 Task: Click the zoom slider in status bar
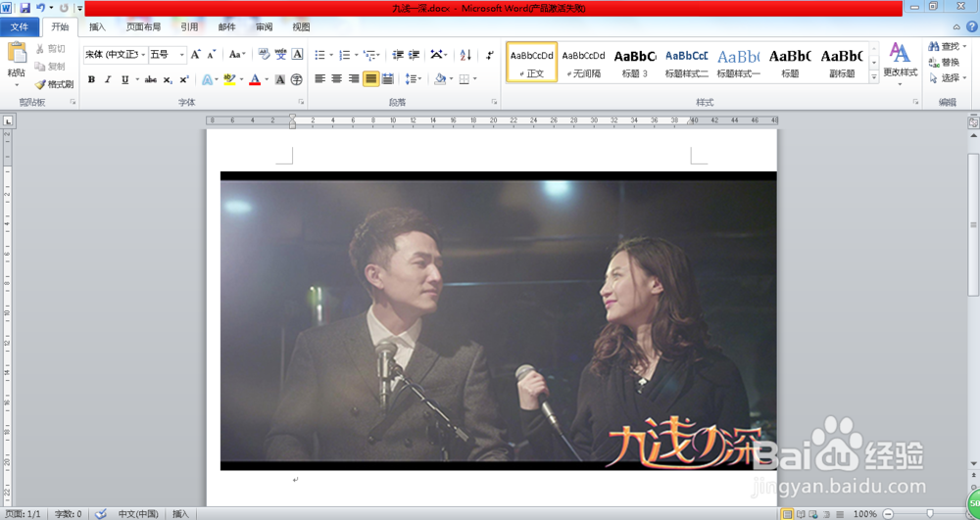929,513
